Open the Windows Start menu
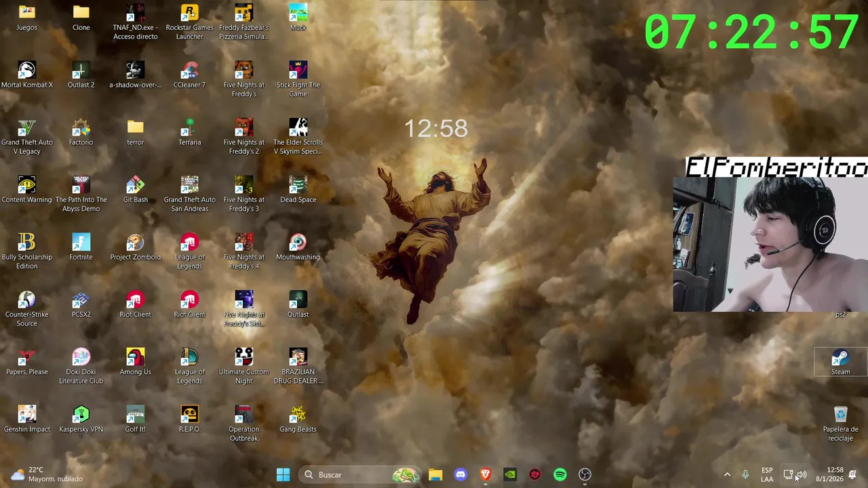The image size is (868, 488). click(283, 474)
